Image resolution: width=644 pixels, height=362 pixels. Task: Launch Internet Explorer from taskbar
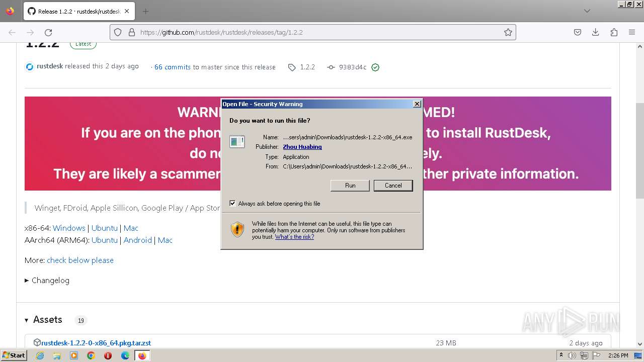pyautogui.click(x=40, y=355)
